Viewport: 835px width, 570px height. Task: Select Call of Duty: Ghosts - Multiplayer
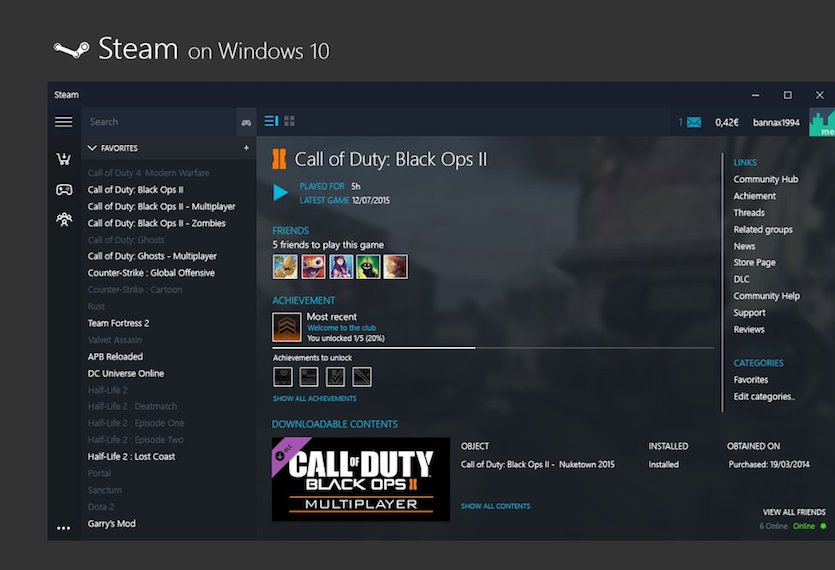[x=152, y=256]
